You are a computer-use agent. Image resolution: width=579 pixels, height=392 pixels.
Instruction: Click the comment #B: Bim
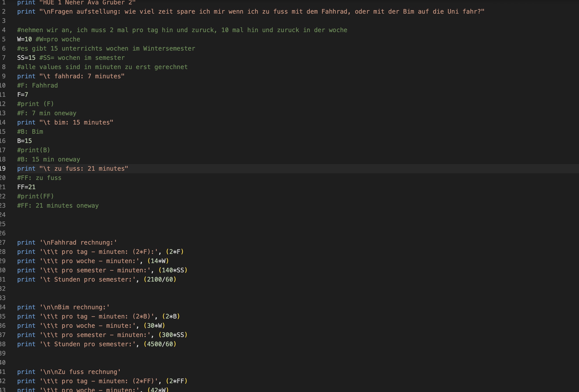[x=30, y=131]
